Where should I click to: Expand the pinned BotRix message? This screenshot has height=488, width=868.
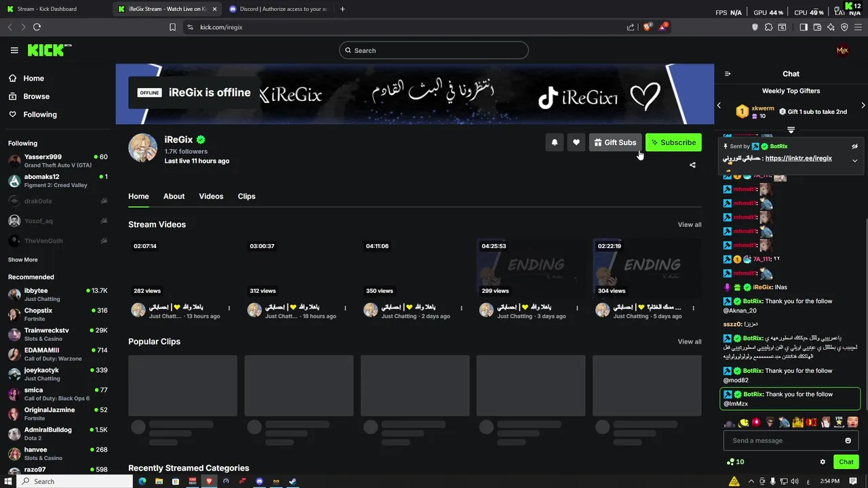coord(854,161)
